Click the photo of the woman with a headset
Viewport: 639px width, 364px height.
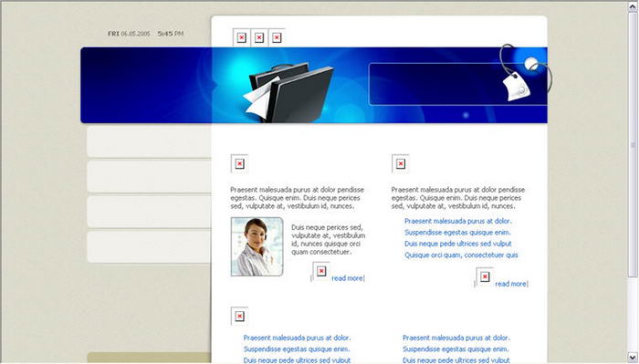tap(257, 246)
